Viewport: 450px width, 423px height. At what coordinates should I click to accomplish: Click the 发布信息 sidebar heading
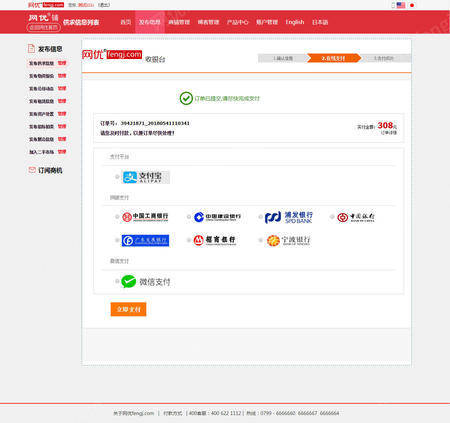(x=50, y=49)
